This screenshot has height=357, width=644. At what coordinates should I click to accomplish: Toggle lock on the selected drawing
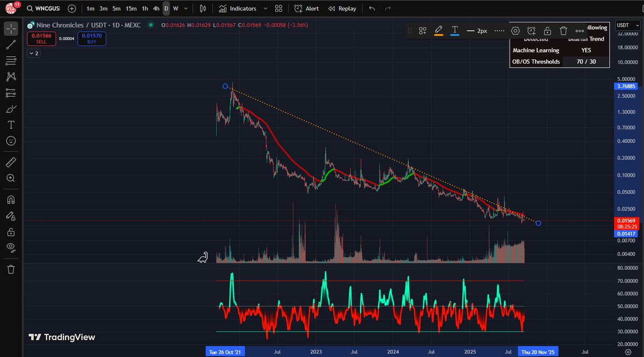[x=547, y=31]
